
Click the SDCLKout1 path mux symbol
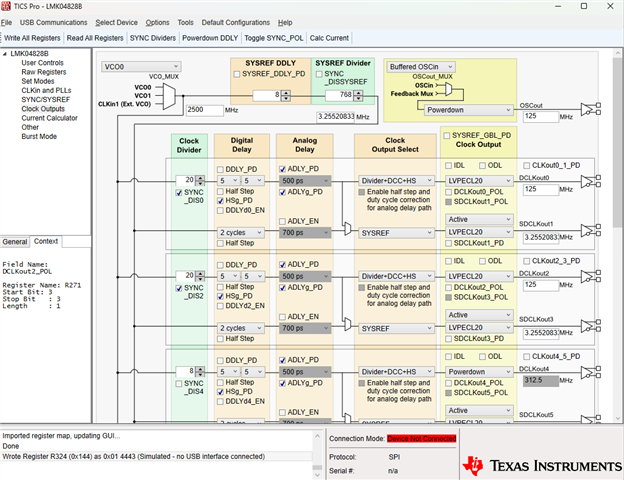pyautogui.click(x=347, y=228)
